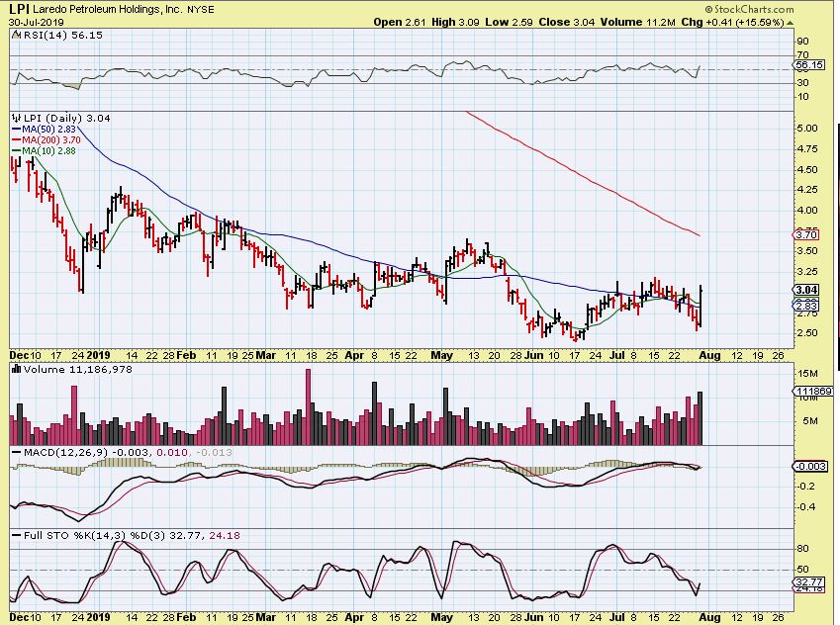Click the May date label under the price panel

point(442,355)
